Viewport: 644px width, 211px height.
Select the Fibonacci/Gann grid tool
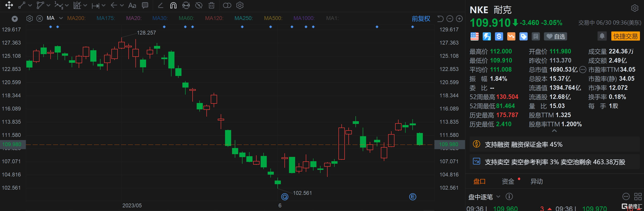[x=77, y=5]
